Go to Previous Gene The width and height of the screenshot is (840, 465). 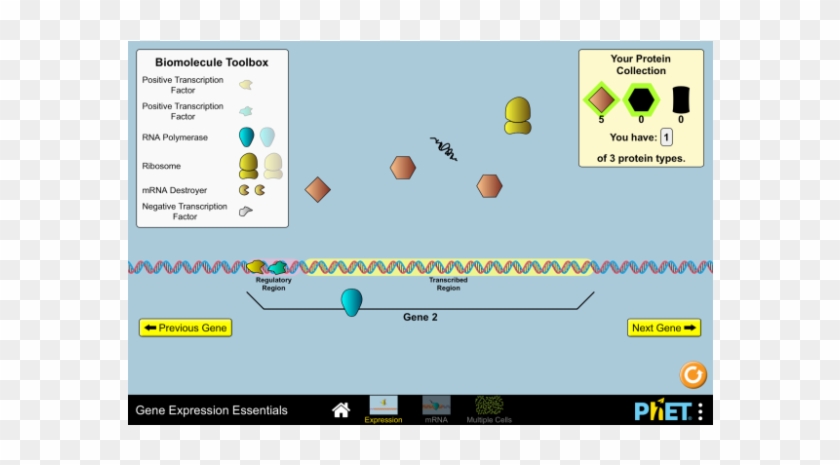click(185, 328)
